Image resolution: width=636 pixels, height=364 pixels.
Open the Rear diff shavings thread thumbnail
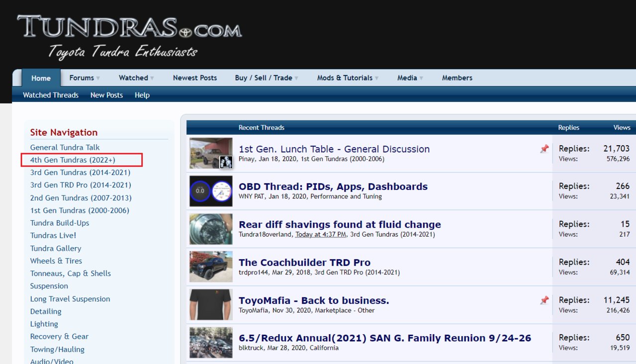211,229
